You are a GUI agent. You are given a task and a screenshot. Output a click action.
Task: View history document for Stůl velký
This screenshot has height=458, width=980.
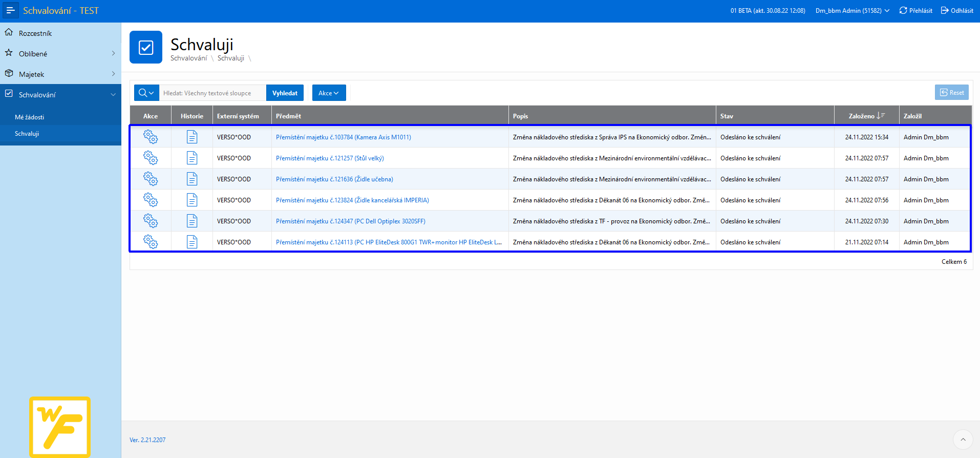pos(192,158)
